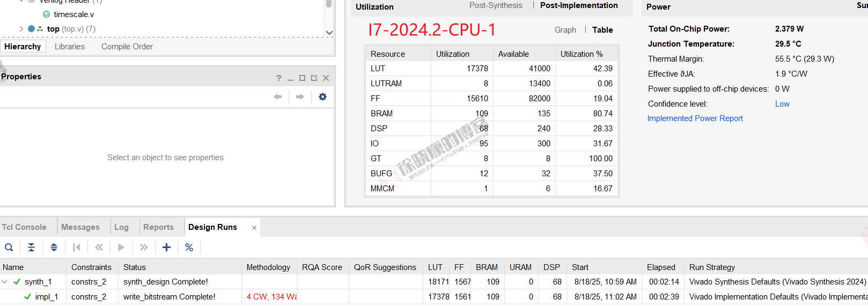Open the Implemented Power Report link
Image resolution: width=868 pixels, height=307 pixels.
[x=695, y=118]
